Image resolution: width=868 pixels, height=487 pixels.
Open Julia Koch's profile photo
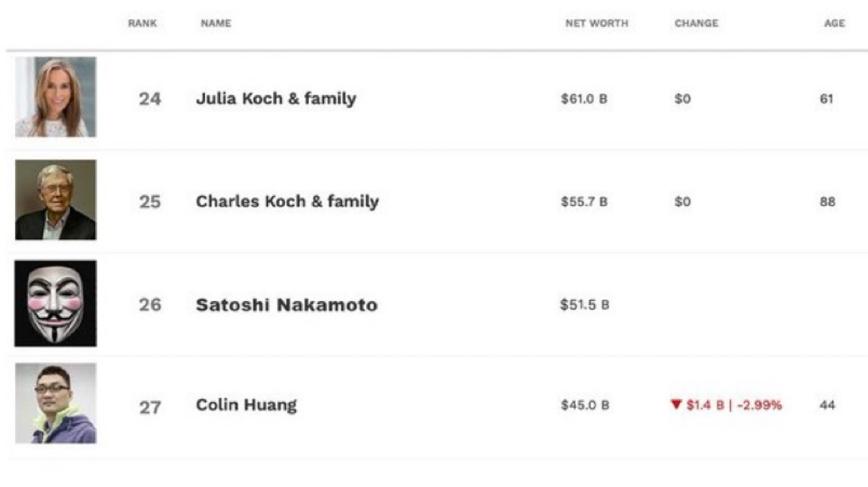pos(55,97)
